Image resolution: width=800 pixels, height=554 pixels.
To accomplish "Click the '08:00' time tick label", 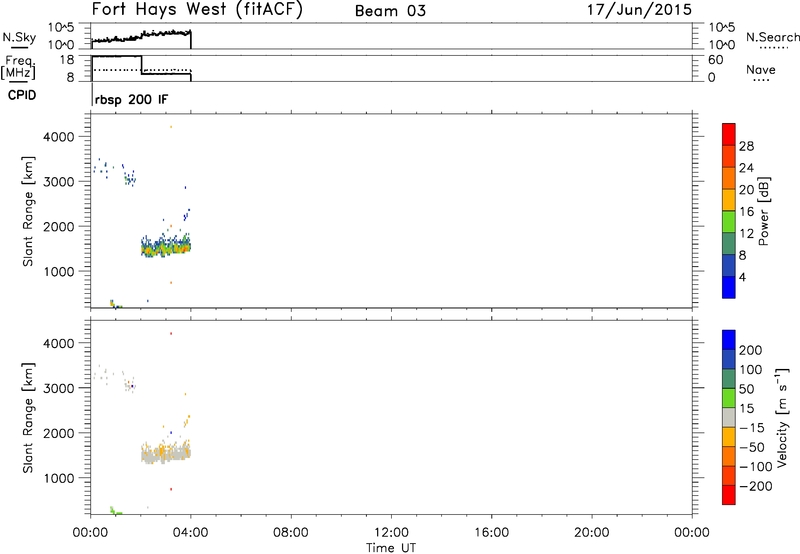I will 291,533.
